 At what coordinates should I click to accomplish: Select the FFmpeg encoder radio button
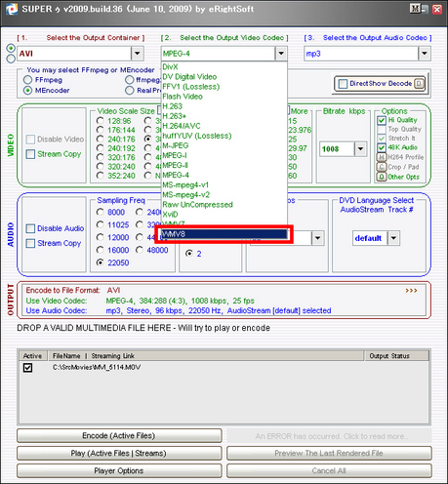(x=28, y=80)
